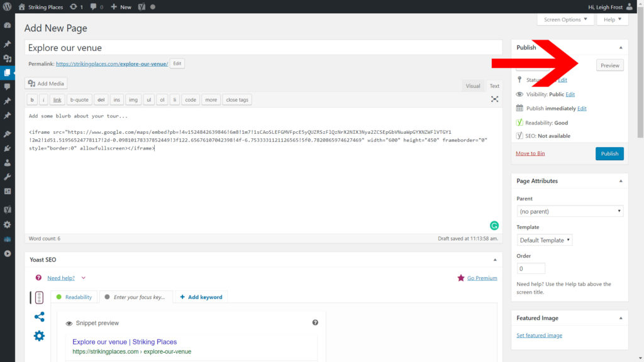Click the snippet preview help question mark
The image size is (644, 362).
tap(315, 322)
